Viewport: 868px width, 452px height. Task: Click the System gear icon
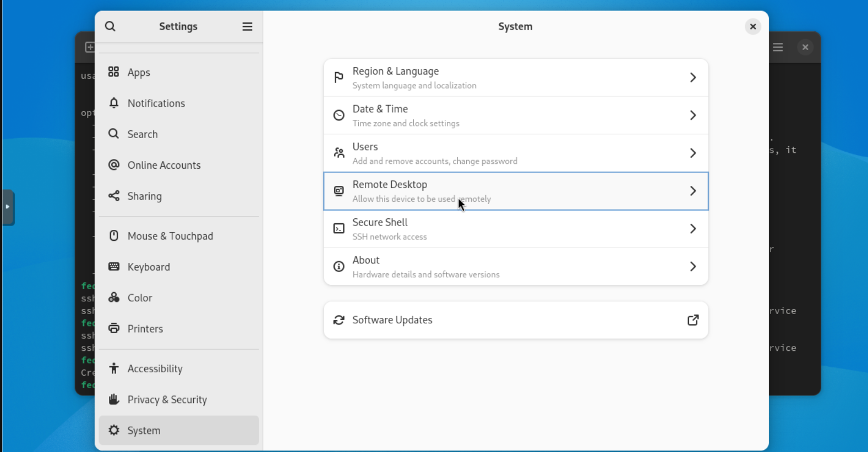(x=113, y=430)
